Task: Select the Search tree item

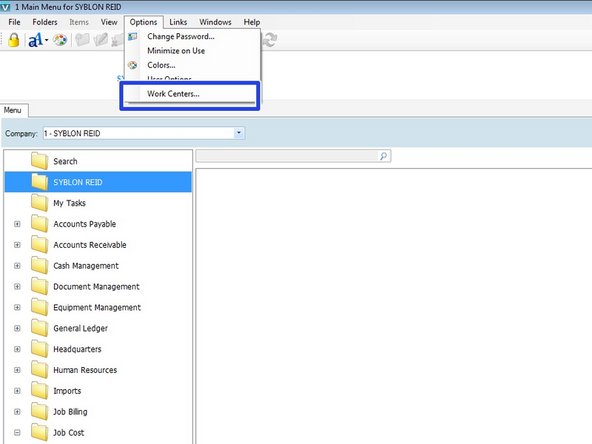Action: click(x=65, y=162)
